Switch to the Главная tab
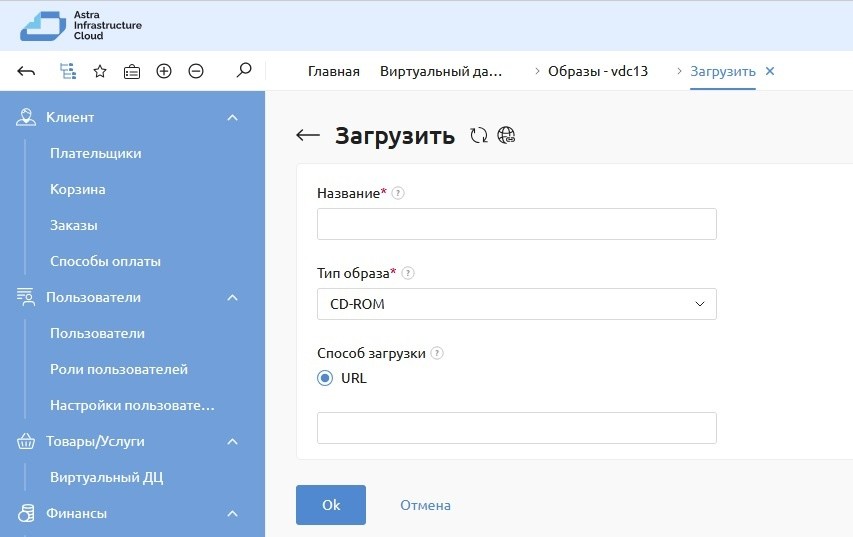 tap(333, 71)
